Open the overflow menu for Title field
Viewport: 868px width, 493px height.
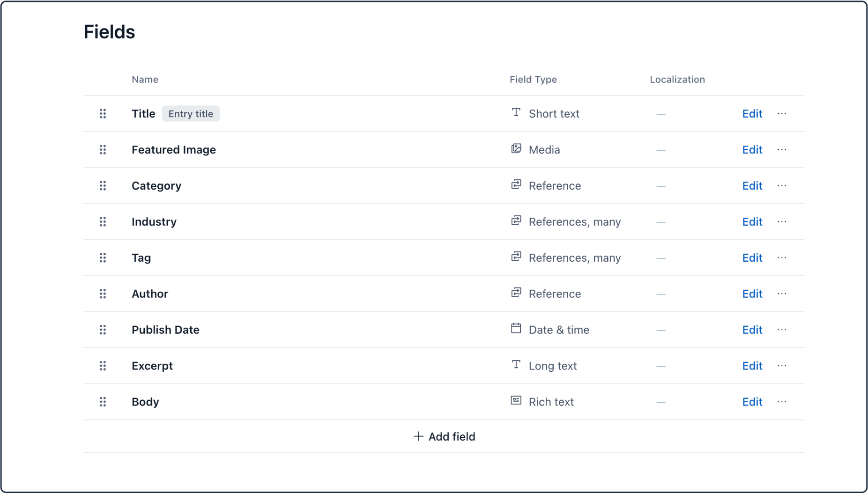pos(782,113)
